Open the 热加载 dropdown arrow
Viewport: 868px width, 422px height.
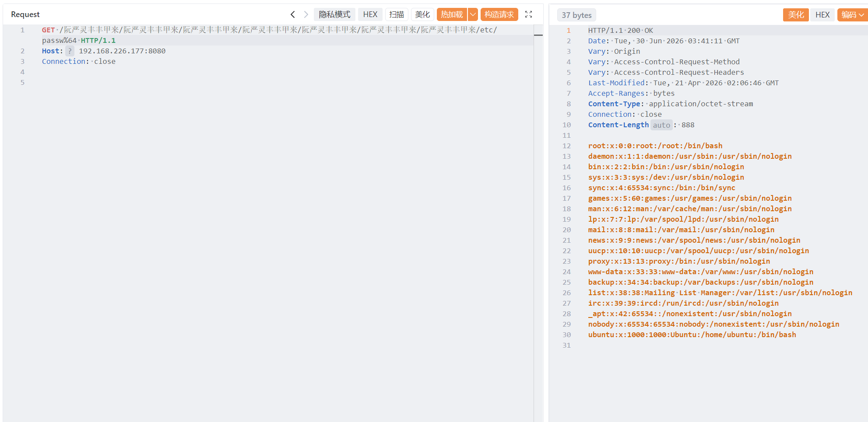pyautogui.click(x=473, y=14)
